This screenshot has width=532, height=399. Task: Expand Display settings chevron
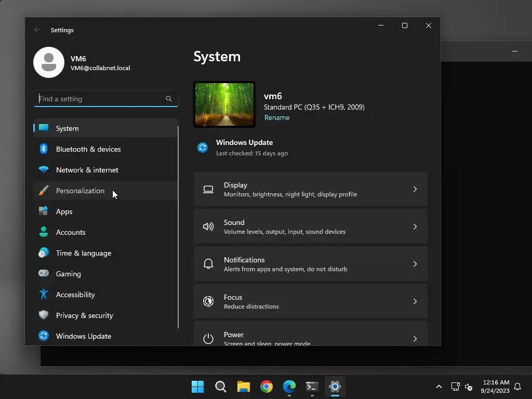pos(415,189)
